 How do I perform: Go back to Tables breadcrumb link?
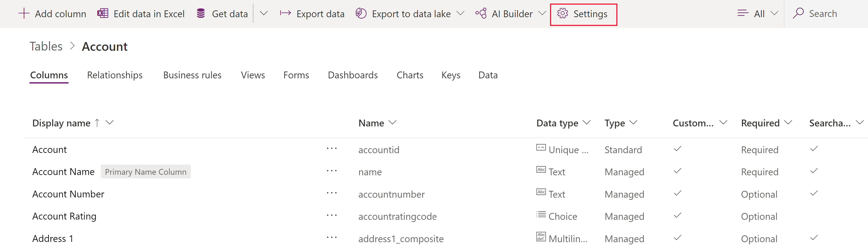(x=46, y=46)
